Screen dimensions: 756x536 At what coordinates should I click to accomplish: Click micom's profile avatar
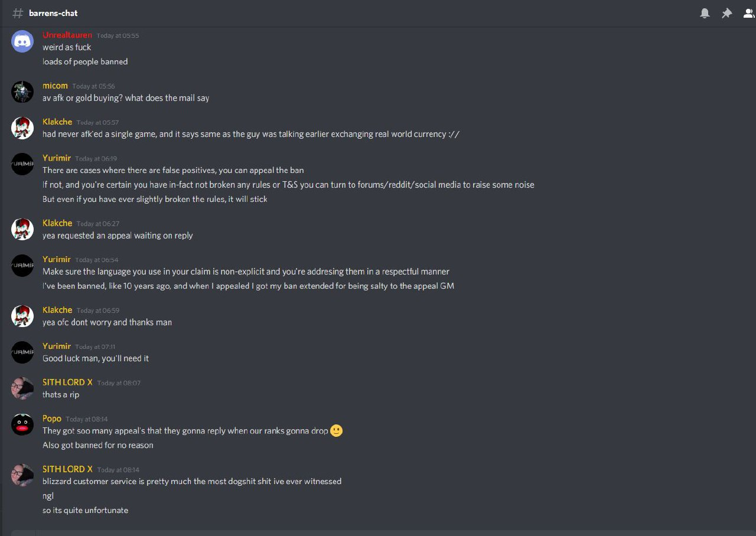coord(22,92)
